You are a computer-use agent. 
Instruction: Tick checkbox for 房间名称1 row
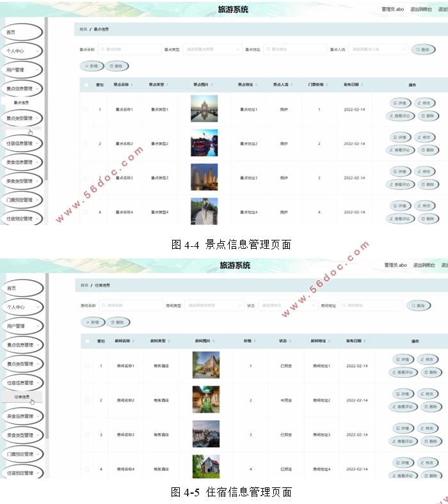87,366
